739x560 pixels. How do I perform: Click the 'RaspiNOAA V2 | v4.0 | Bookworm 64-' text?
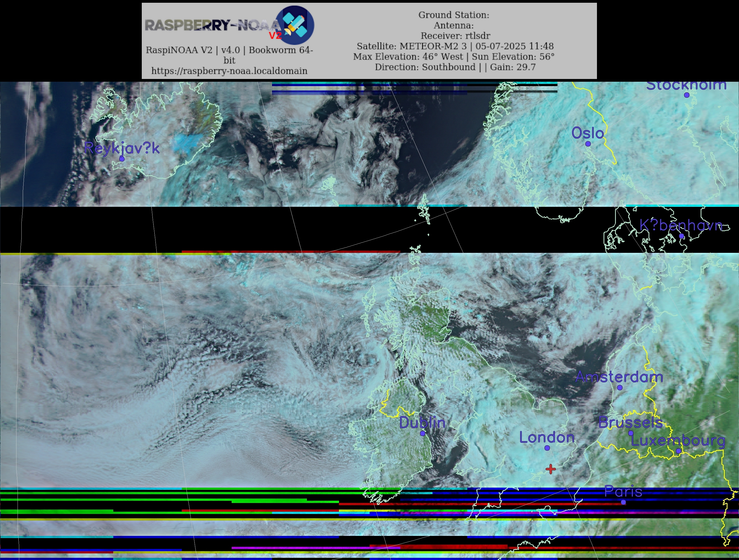(x=229, y=50)
